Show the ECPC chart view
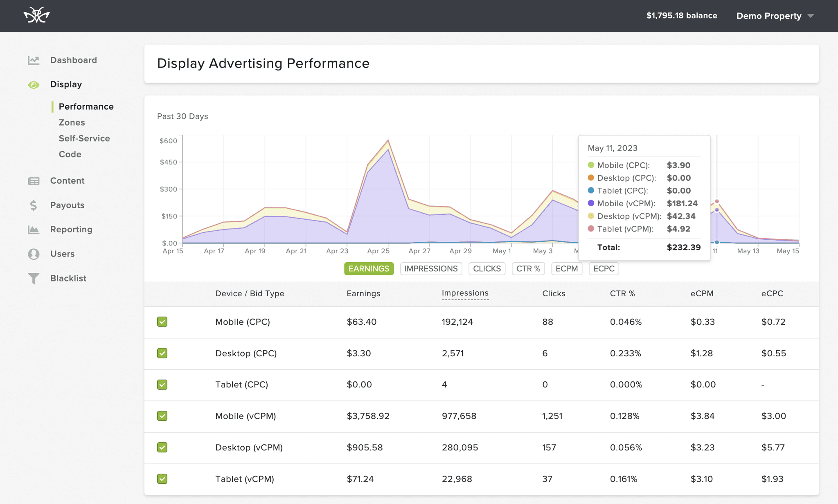This screenshot has width=838, height=504. pos(604,269)
